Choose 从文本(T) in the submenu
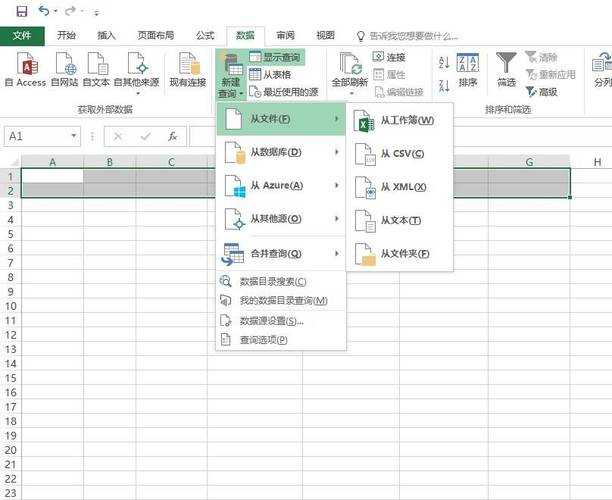The height and width of the screenshot is (500, 612). 400,221
